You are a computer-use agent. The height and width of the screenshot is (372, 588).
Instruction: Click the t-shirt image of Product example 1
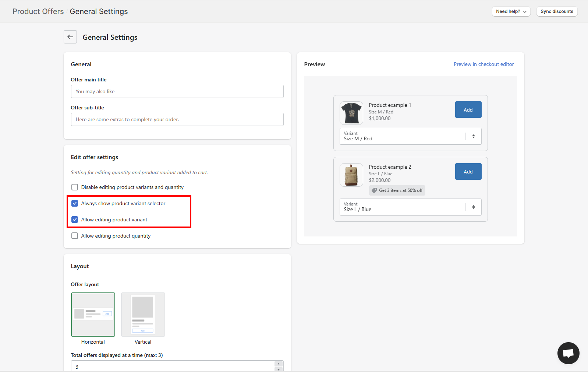click(351, 113)
